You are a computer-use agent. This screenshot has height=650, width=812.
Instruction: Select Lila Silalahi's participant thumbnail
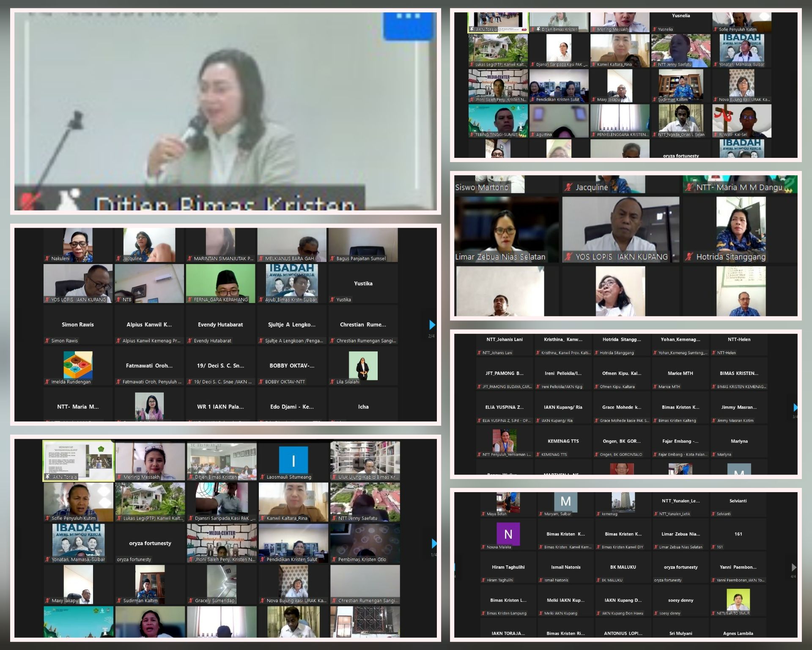click(363, 366)
